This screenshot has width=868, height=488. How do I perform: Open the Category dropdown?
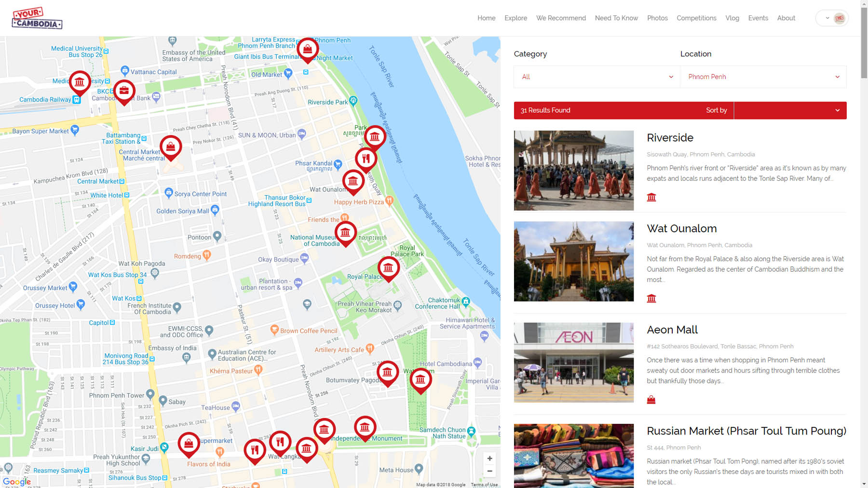tap(597, 77)
